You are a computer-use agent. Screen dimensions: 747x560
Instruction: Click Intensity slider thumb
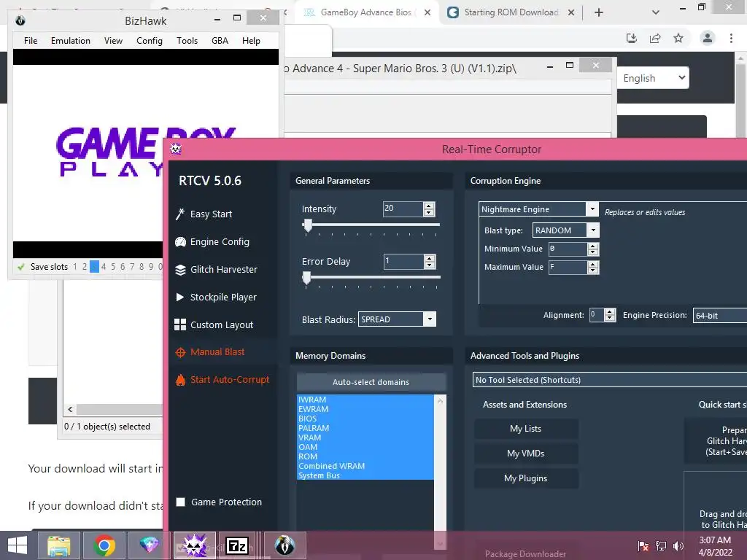pos(309,225)
